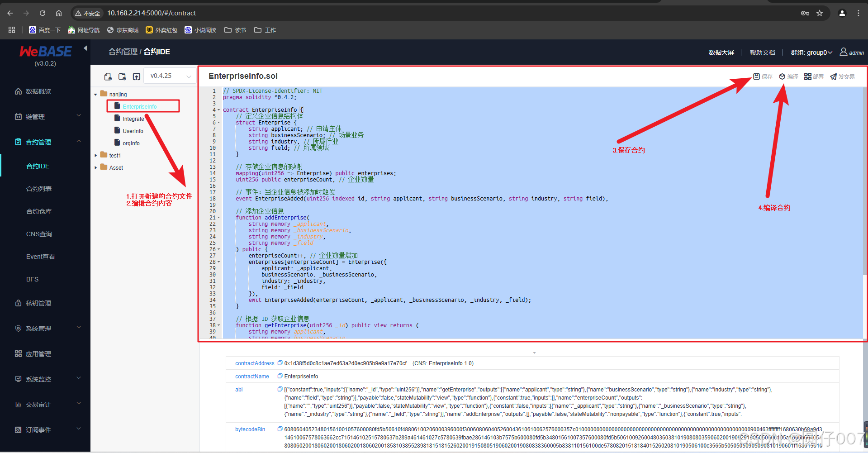Reload the browser page
This screenshot has height=453, width=868.
[43, 13]
